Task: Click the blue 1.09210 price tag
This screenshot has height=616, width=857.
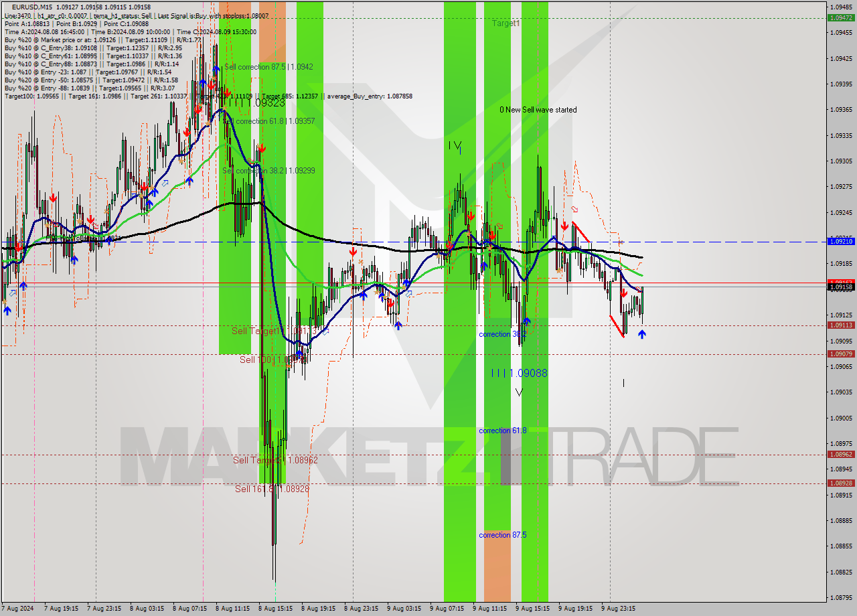Action: (x=841, y=241)
